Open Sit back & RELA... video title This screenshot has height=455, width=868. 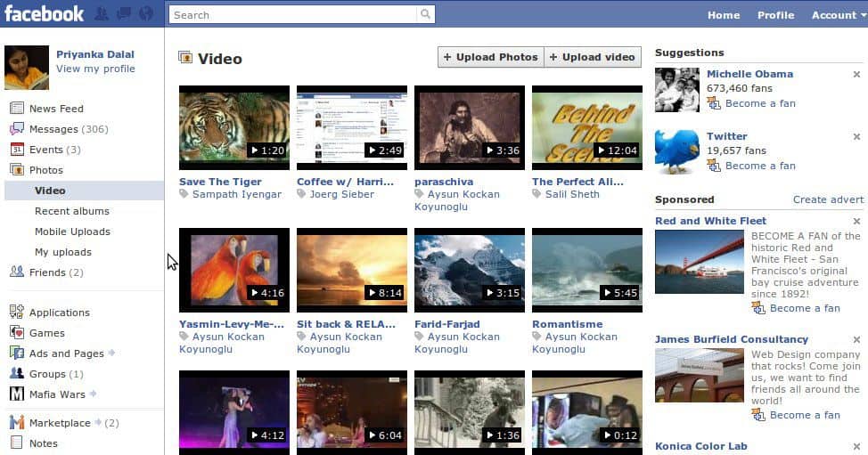pos(346,324)
